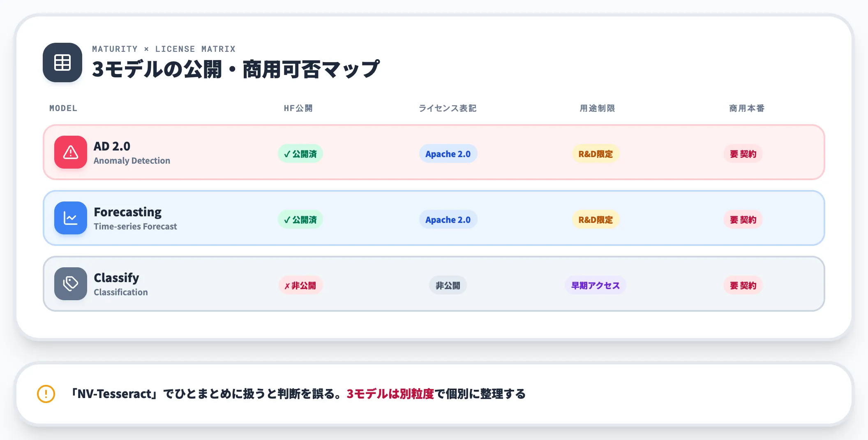Click the 用途制限 column header
Image resolution: width=868 pixels, height=440 pixels.
tap(597, 108)
